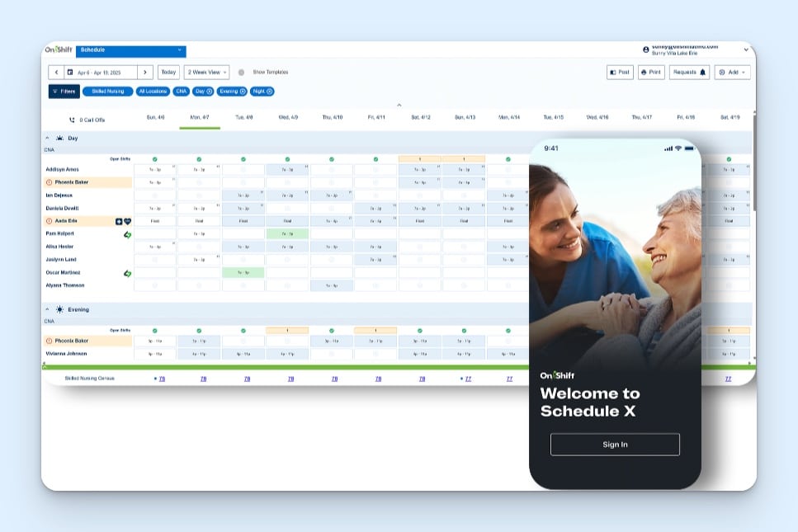Click Aada Erie's heart badge icon
The height and width of the screenshot is (532, 798).
coord(127,222)
